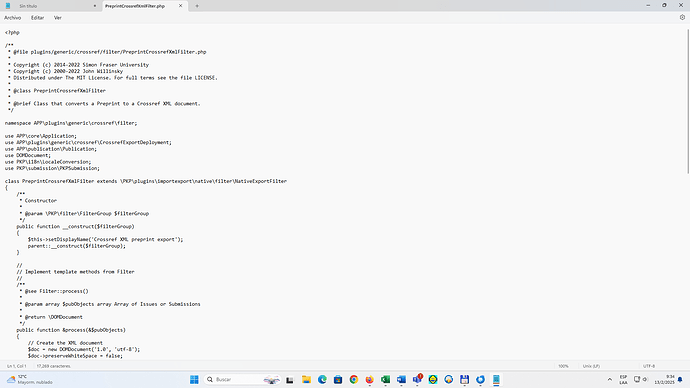Expand the hidden system tray icons chevron
The height and width of the screenshot is (388, 690).
[x=609, y=379]
